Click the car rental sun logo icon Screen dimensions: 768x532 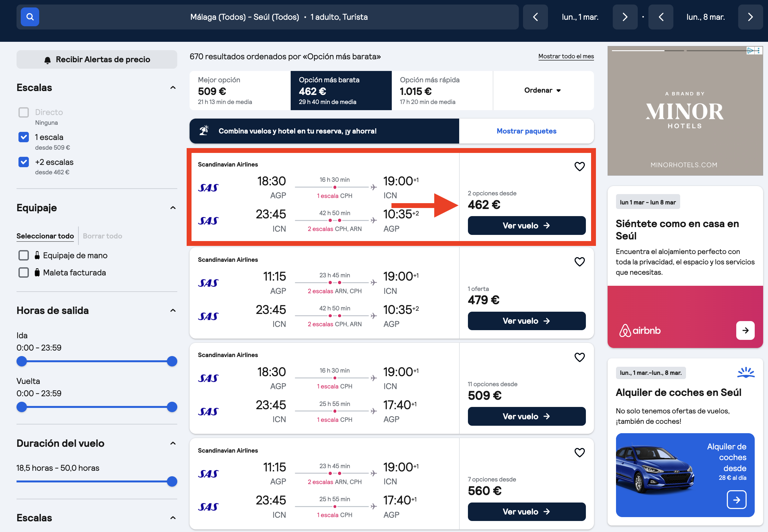(746, 372)
